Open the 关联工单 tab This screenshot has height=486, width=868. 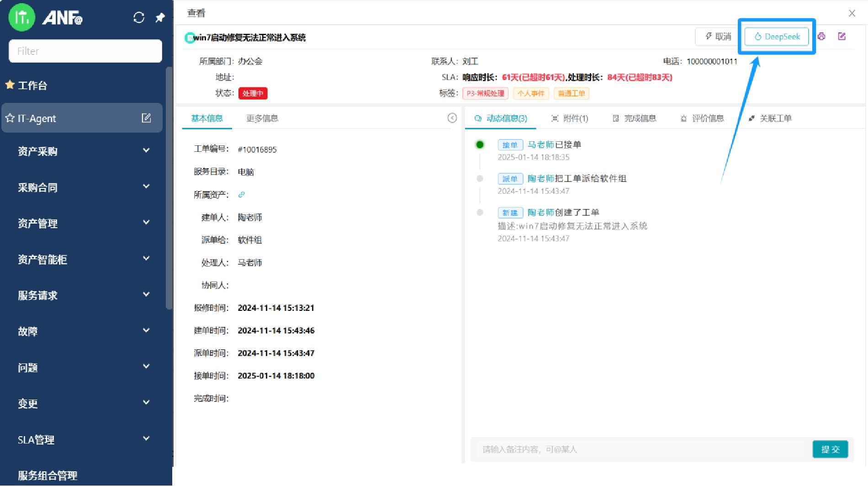point(770,118)
